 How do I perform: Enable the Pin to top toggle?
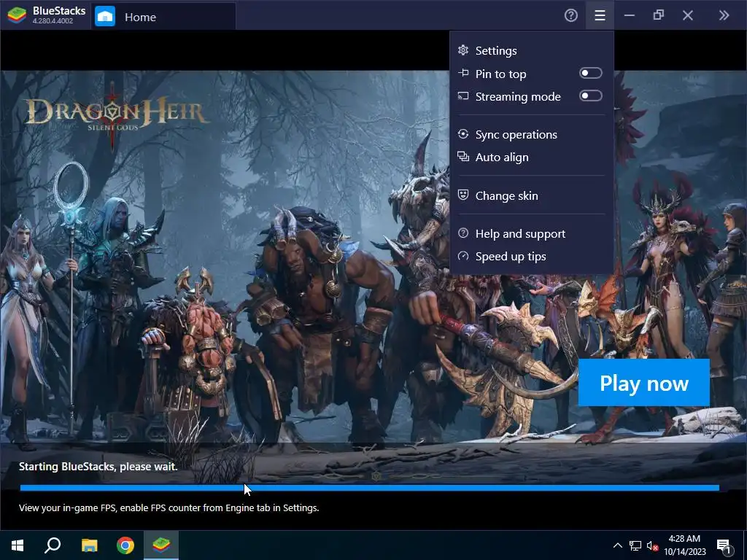coord(590,73)
